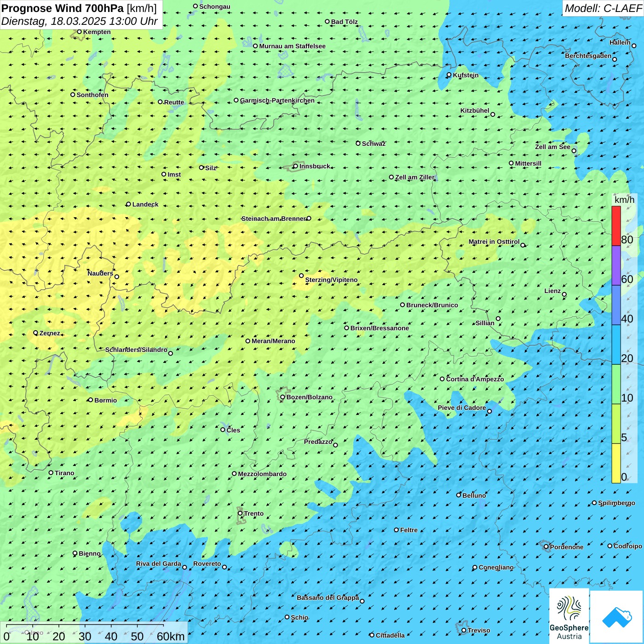The width and height of the screenshot is (644, 644).
Task: Click the GeoSphere Austria logo
Action: pyautogui.click(x=569, y=615)
